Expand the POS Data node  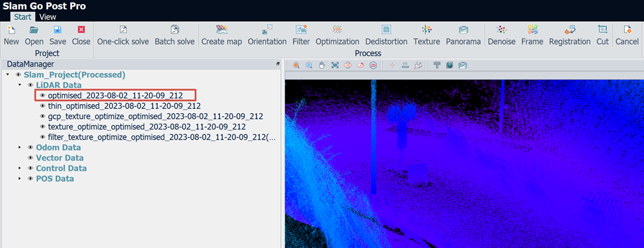click(19, 179)
